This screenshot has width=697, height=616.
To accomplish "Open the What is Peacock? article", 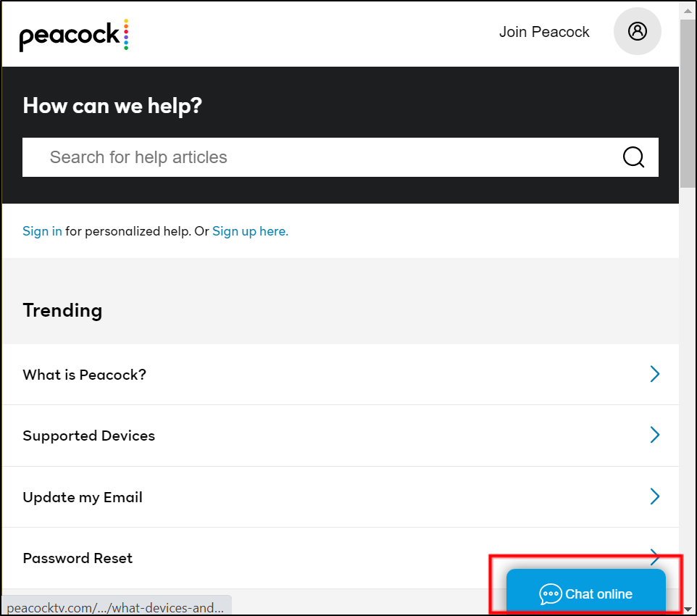I will coord(341,375).
